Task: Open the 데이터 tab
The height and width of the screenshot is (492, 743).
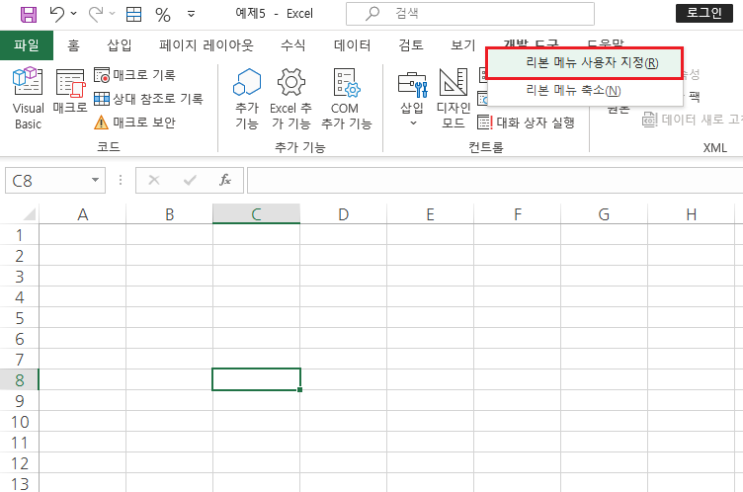Action: click(352, 45)
